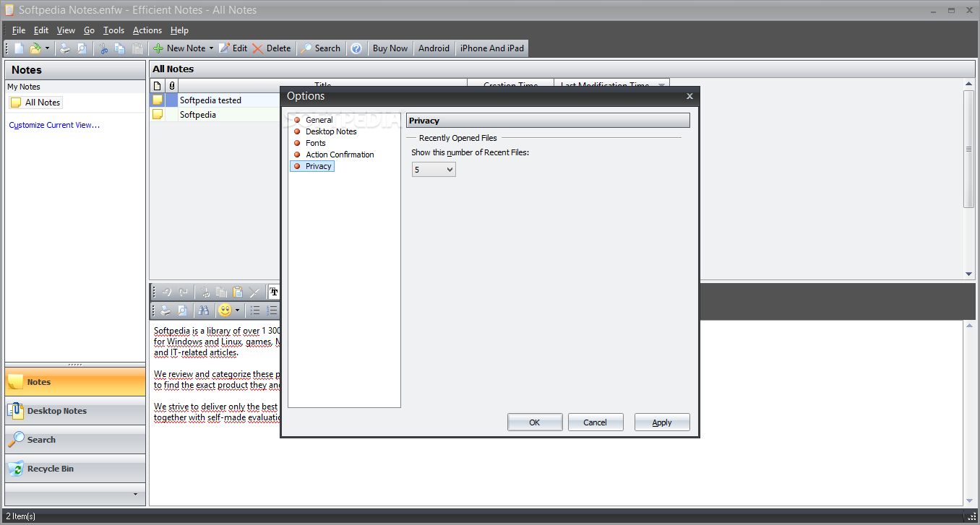Image resolution: width=980 pixels, height=525 pixels.
Task: Click the cut scissors icon in main toolbar
Action: click(104, 48)
